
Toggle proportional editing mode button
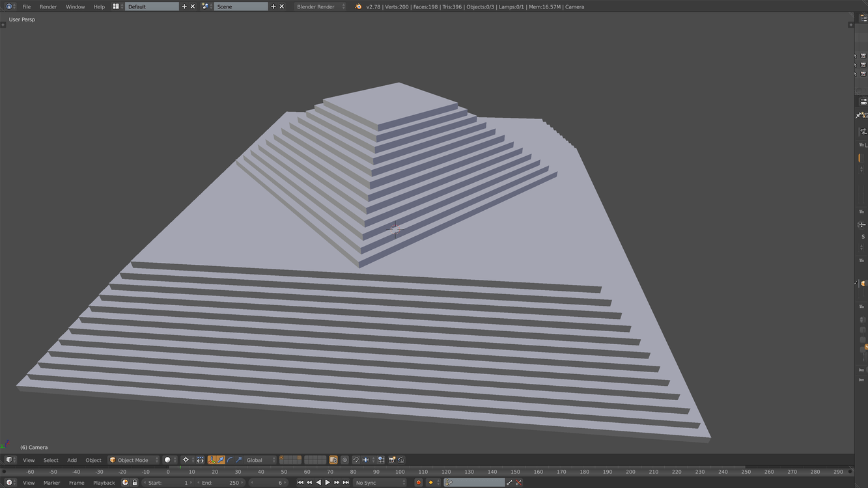coord(345,460)
